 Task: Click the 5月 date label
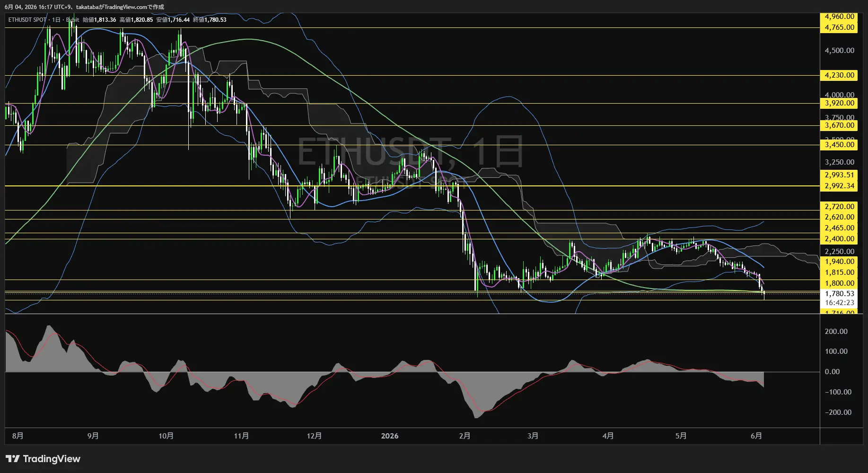(x=681, y=436)
